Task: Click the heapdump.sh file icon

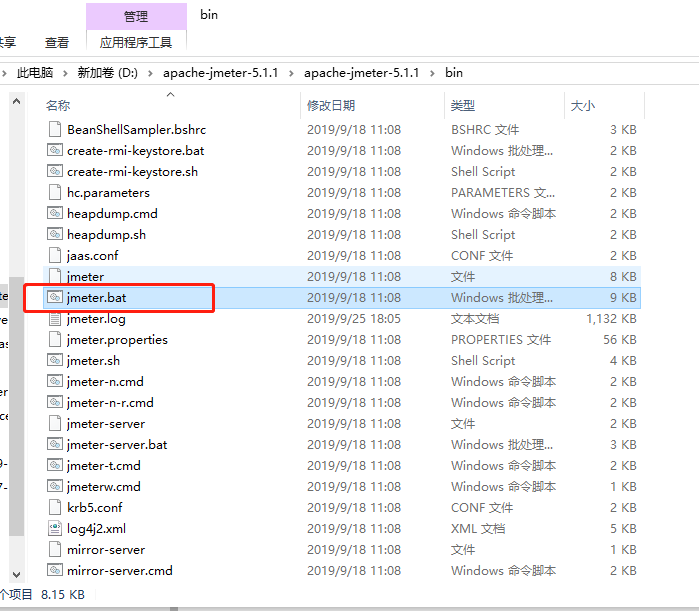Action: click(55, 234)
